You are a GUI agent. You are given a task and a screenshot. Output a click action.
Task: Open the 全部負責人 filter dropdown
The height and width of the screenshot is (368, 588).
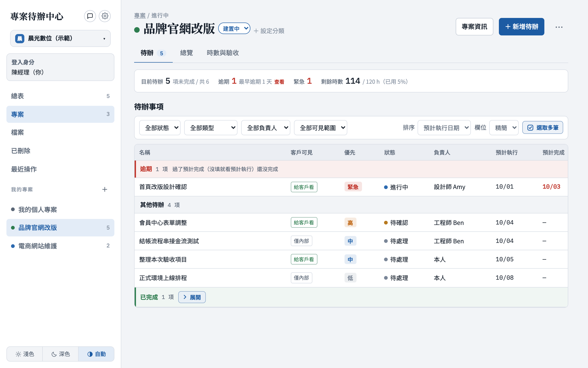(x=266, y=127)
